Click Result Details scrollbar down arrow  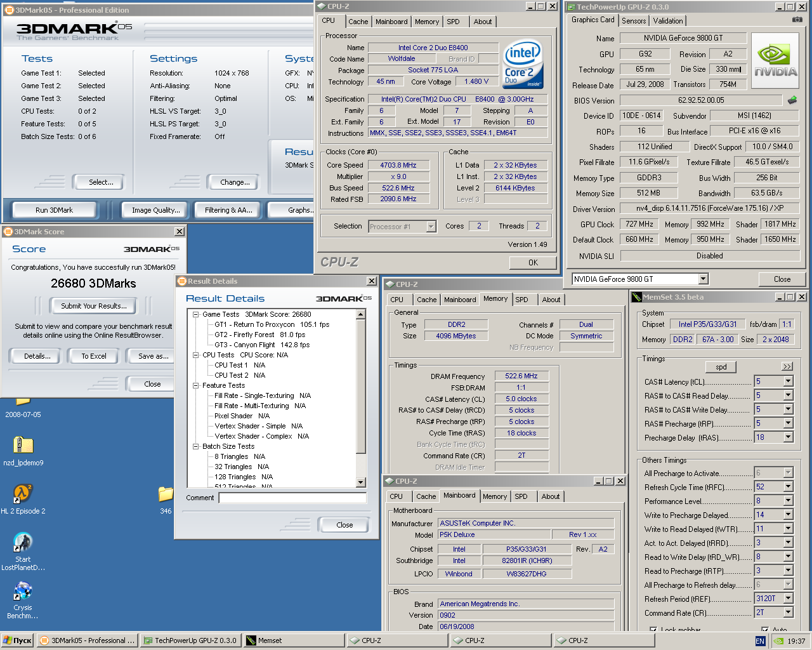[x=361, y=482]
